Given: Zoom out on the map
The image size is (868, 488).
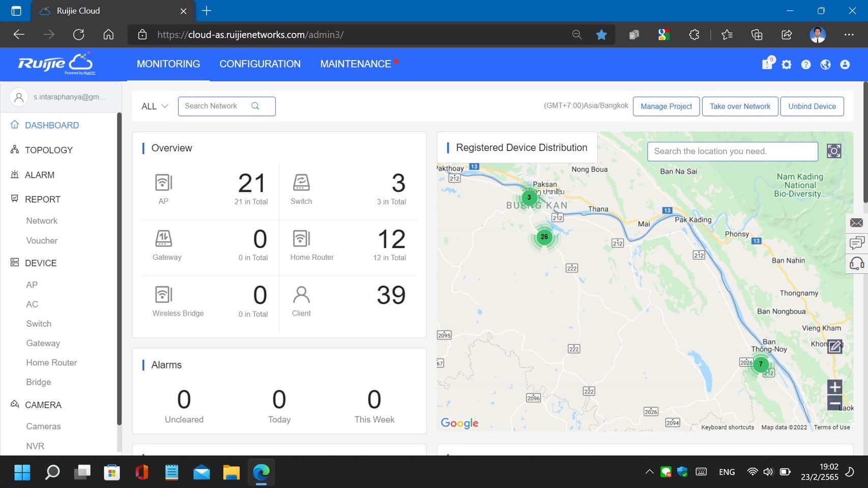Looking at the screenshot, I should (834, 404).
